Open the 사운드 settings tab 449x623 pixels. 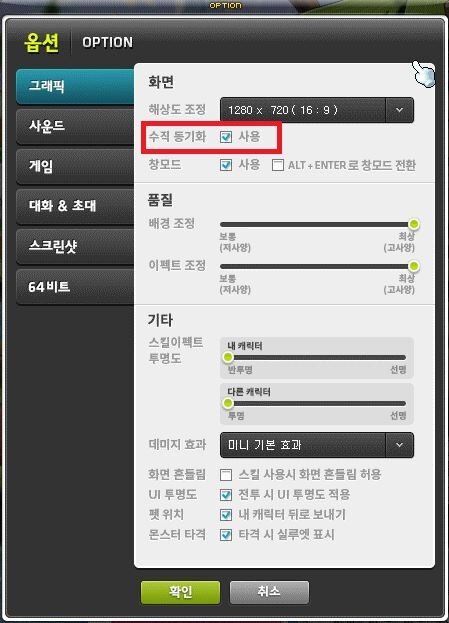click(75, 127)
